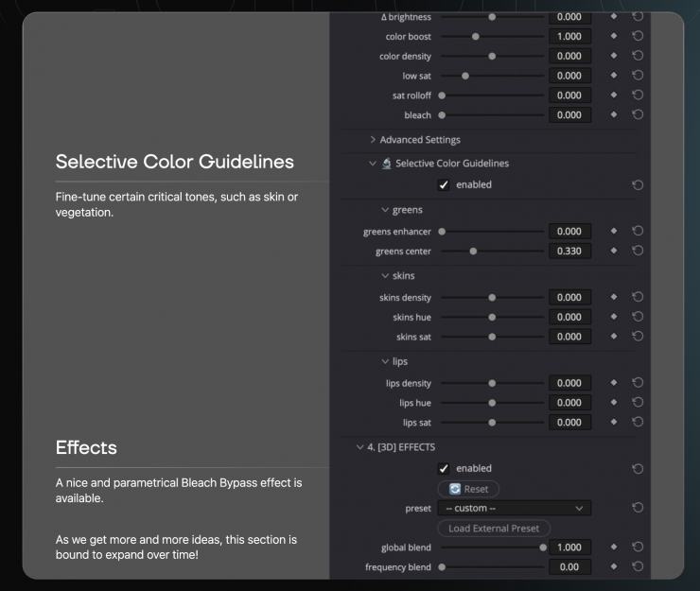
Task: Click the microscope icon beside Selective Color Guidelines
Action: (386, 164)
